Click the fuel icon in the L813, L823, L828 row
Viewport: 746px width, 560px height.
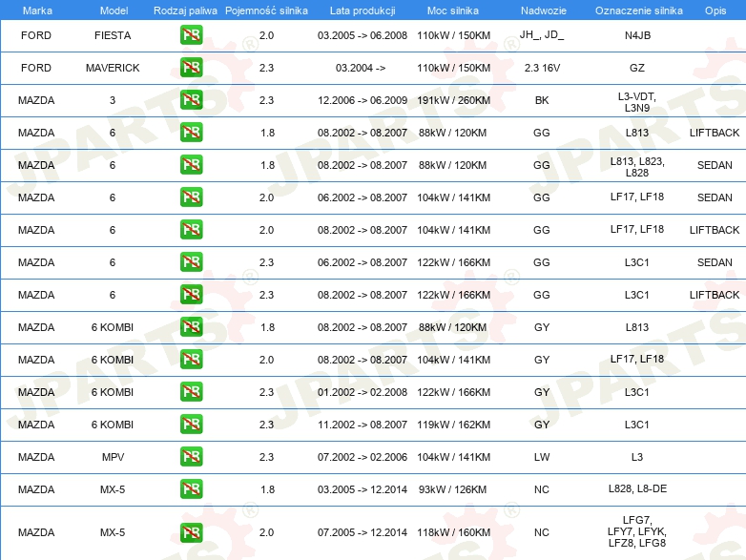191,165
